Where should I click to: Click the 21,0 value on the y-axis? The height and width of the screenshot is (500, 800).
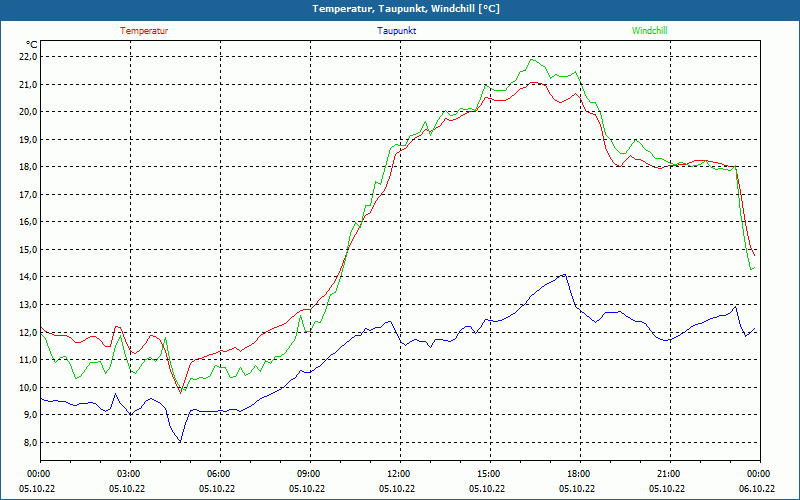coord(28,84)
